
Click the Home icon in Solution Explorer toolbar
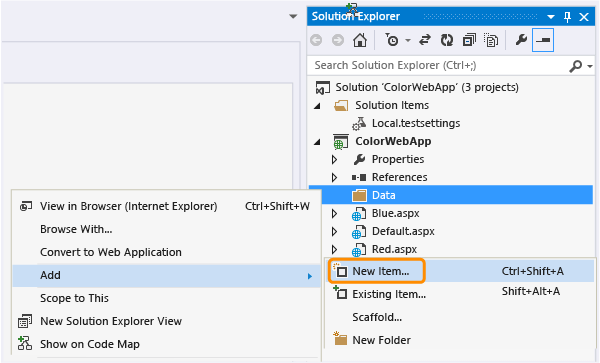pyautogui.click(x=360, y=40)
